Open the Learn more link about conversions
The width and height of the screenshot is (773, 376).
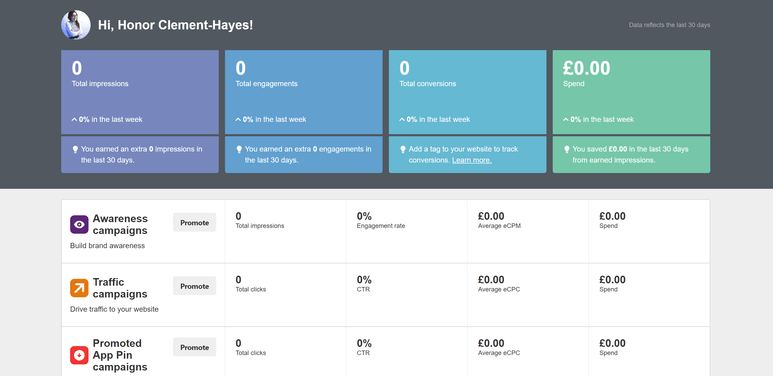pos(472,160)
